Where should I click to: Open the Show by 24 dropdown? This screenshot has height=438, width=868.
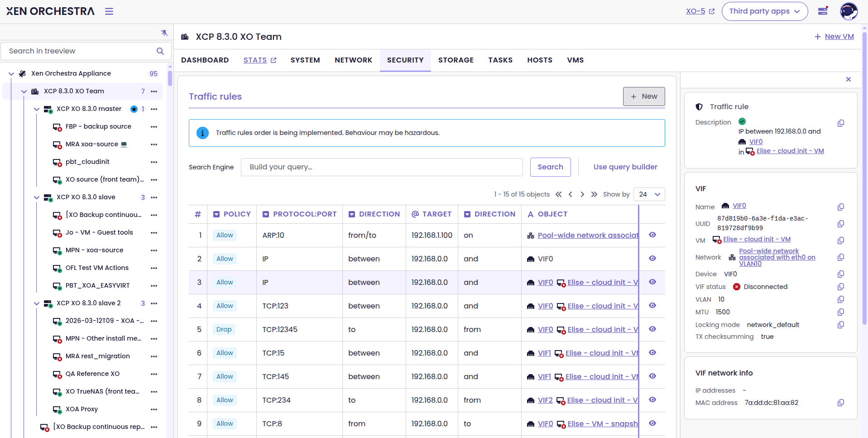(649, 194)
